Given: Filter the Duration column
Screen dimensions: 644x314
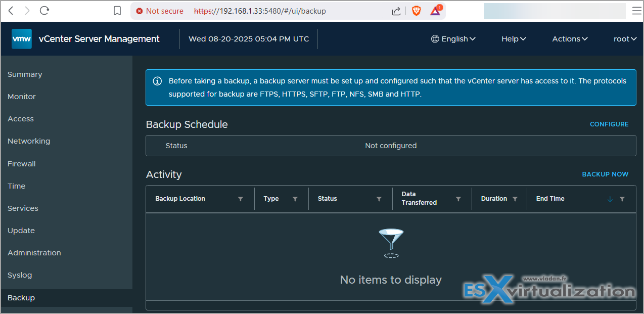Looking at the screenshot, I should 515,199.
